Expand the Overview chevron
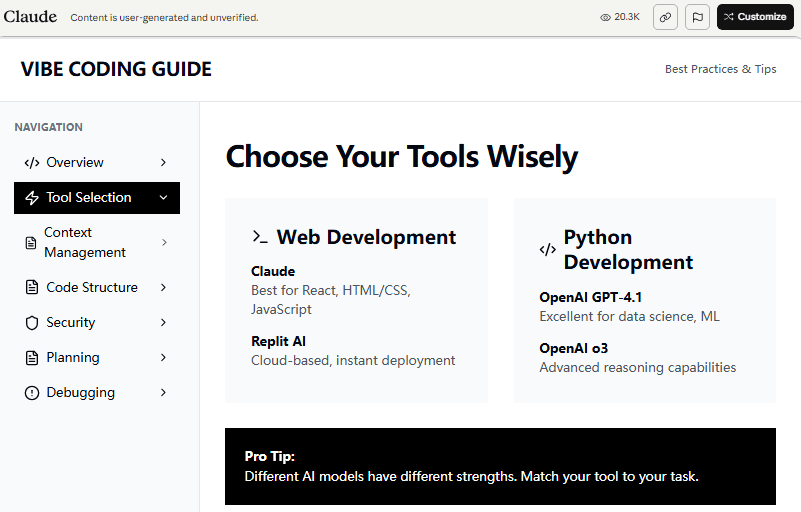The image size is (801, 512). (163, 162)
